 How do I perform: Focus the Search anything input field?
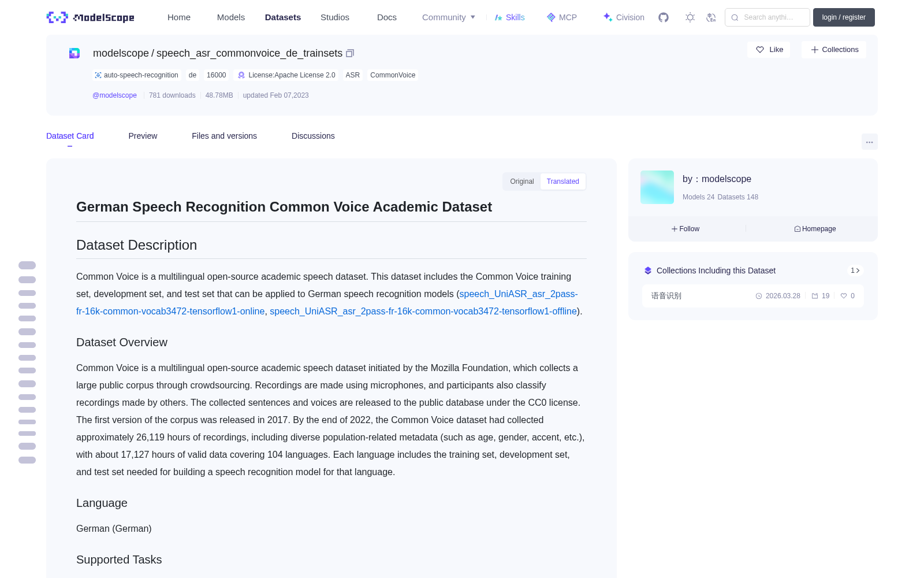tap(767, 17)
